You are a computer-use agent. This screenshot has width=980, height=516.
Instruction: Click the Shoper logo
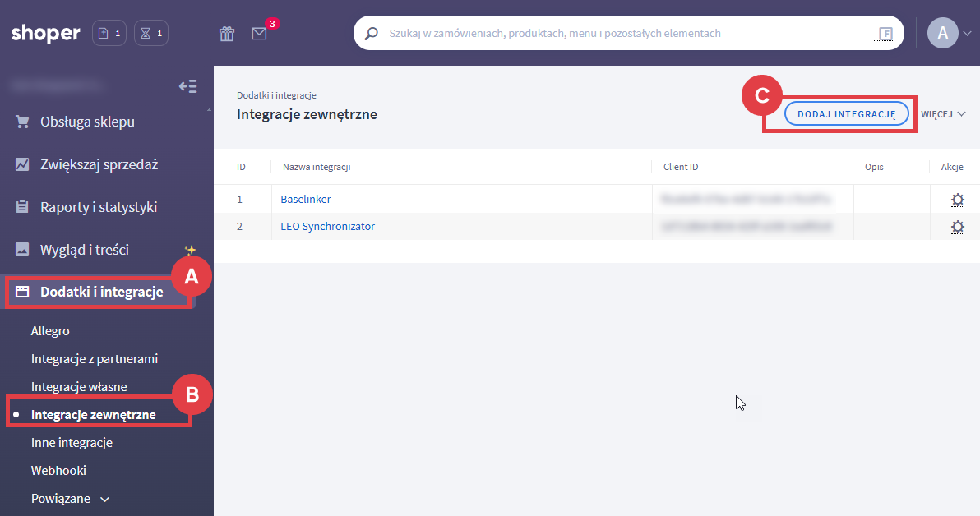click(x=46, y=34)
